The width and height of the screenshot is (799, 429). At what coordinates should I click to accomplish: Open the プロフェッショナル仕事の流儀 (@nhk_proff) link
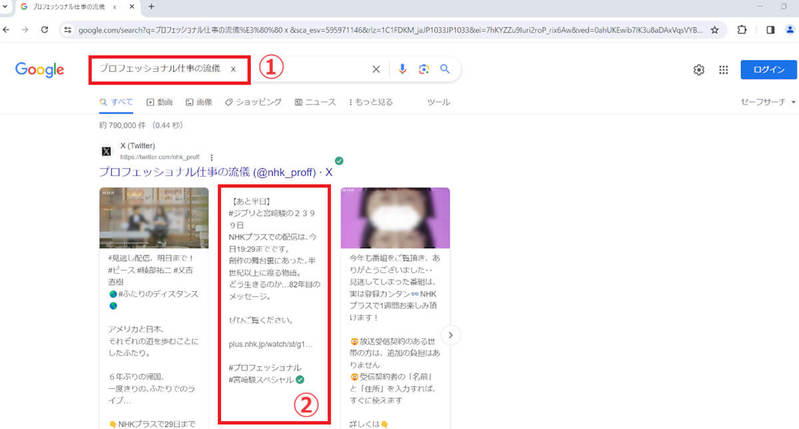click(x=216, y=172)
